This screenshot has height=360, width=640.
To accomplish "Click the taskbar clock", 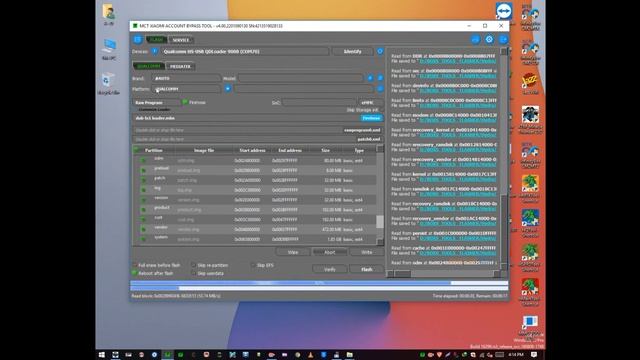I will 516,355.
